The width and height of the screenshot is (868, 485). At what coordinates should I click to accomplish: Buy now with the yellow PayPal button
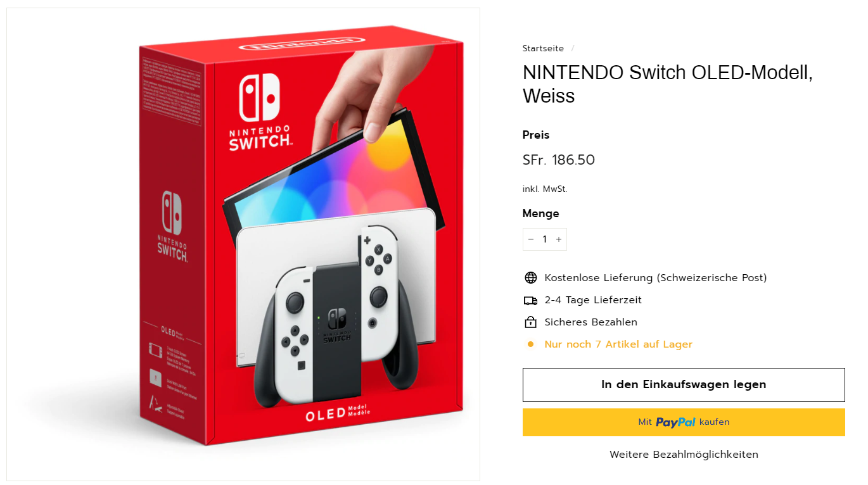684,422
